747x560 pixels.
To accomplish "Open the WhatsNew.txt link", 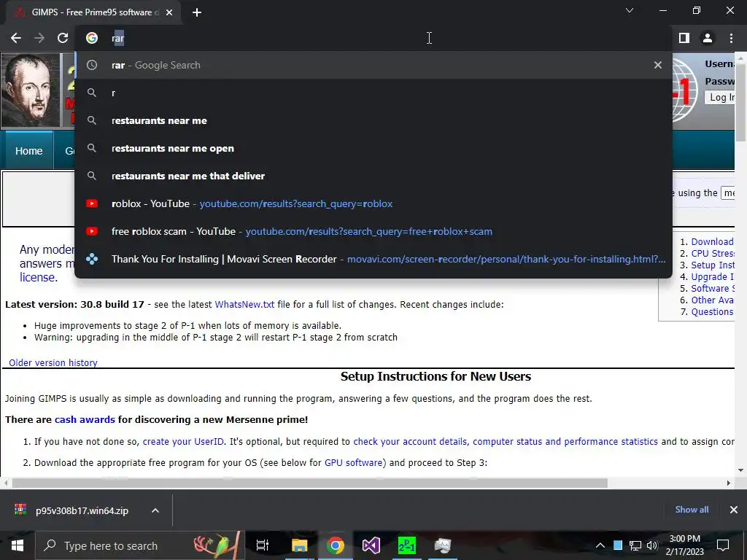I will [244, 304].
